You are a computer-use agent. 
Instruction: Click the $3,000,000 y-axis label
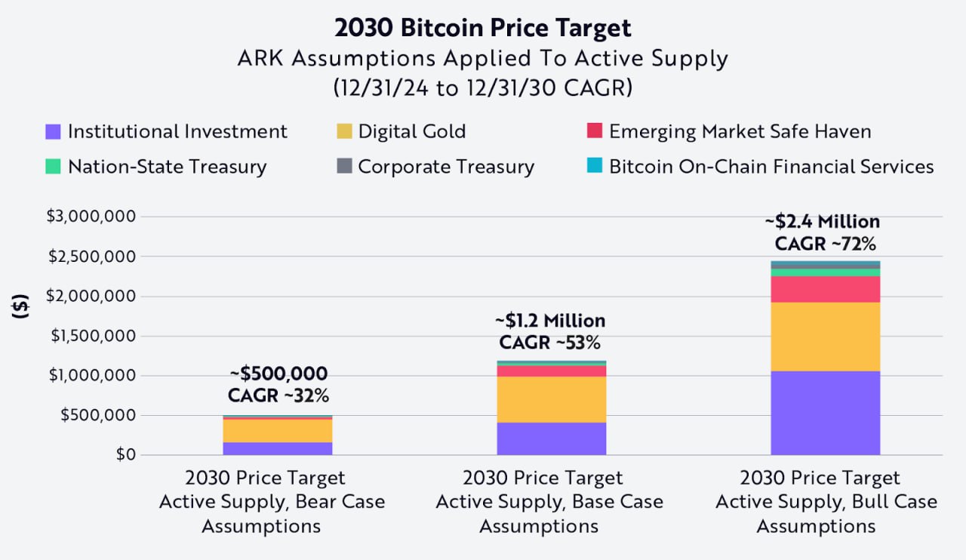(x=92, y=217)
